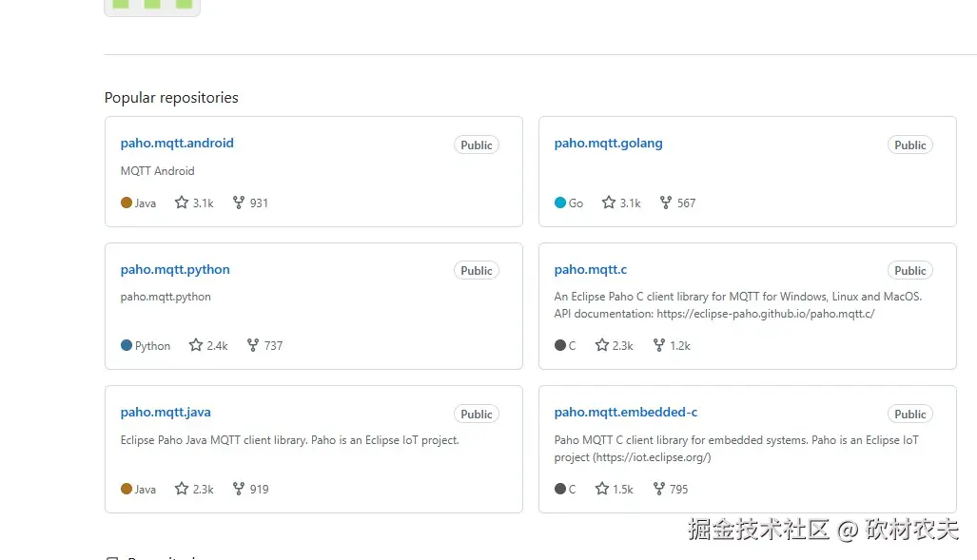Image resolution: width=977 pixels, height=560 pixels.
Task: Open the paho.mqtt.java repository
Action: click(166, 413)
